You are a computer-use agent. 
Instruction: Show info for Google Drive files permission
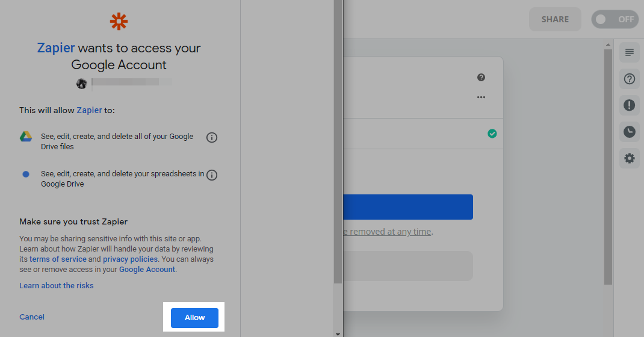(x=211, y=138)
